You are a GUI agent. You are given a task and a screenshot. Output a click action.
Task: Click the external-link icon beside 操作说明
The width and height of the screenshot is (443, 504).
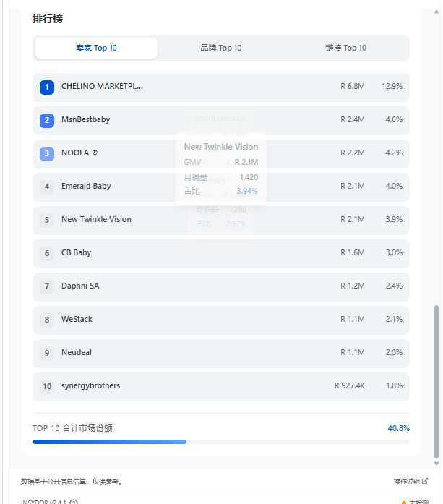(x=425, y=481)
